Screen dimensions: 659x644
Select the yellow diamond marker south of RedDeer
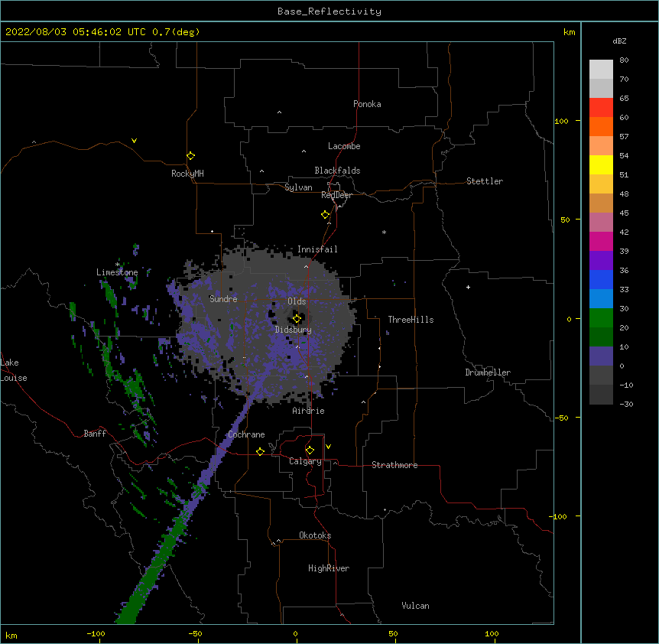click(x=325, y=215)
